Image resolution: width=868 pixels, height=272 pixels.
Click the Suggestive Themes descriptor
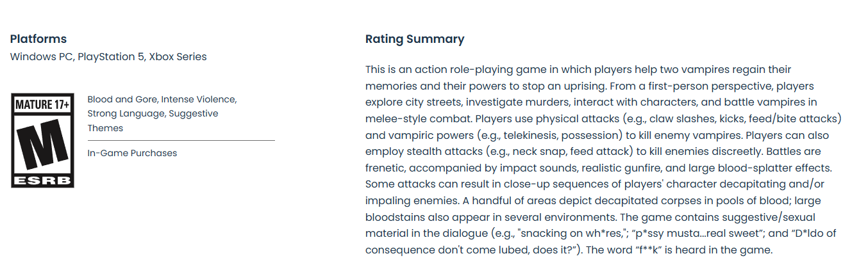[153, 121]
